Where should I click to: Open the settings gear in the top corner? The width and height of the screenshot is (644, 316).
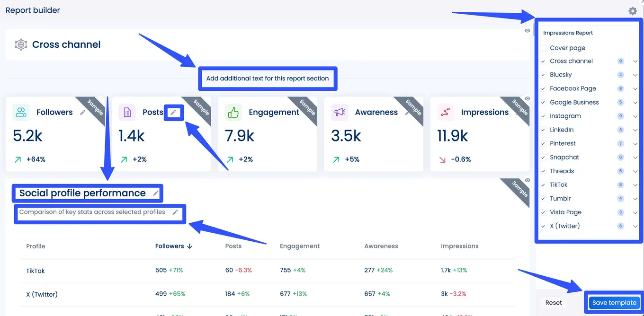(x=633, y=10)
